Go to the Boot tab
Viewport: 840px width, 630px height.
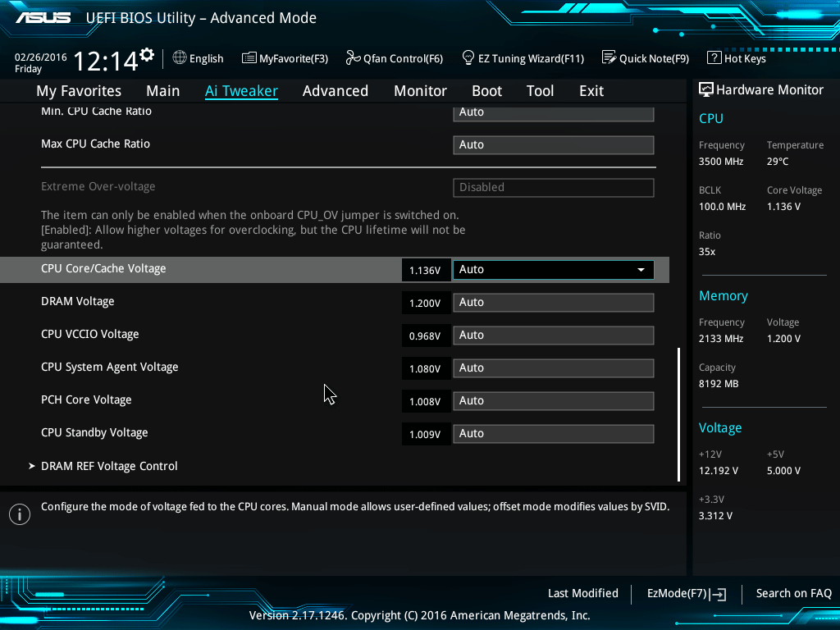coord(486,91)
